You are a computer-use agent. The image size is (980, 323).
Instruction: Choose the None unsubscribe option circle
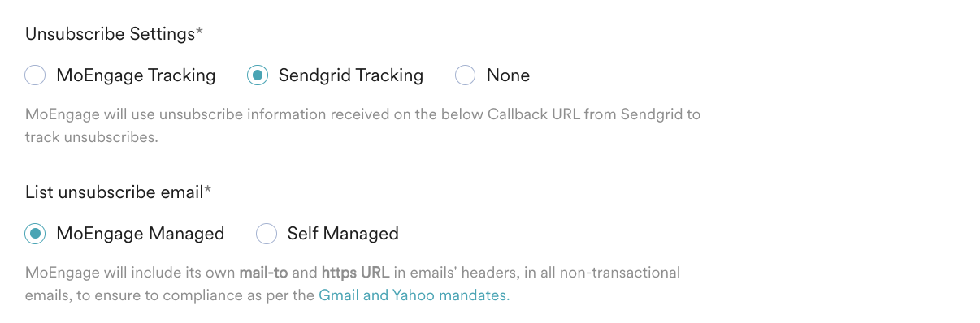[x=465, y=75]
